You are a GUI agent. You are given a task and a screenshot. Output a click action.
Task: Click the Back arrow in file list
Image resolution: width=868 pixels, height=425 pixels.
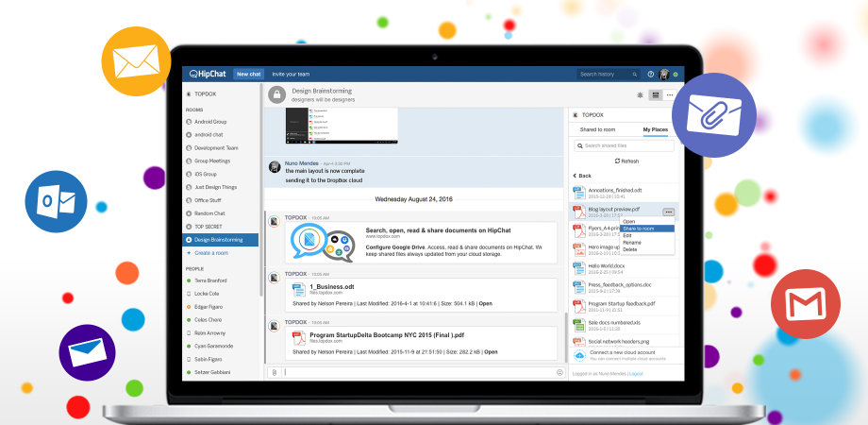(x=576, y=176)
